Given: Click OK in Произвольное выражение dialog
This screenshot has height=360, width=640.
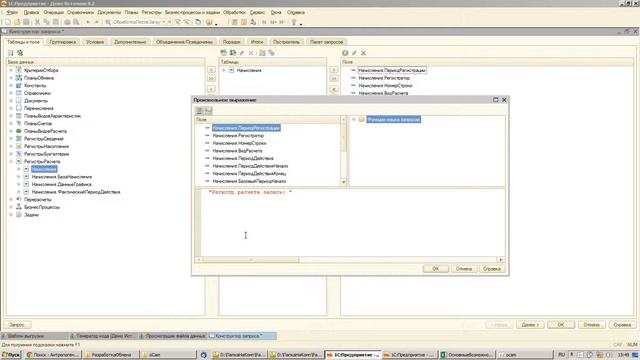Looking at the screenshot, I should pyautogui.click(x=436, y=269).
